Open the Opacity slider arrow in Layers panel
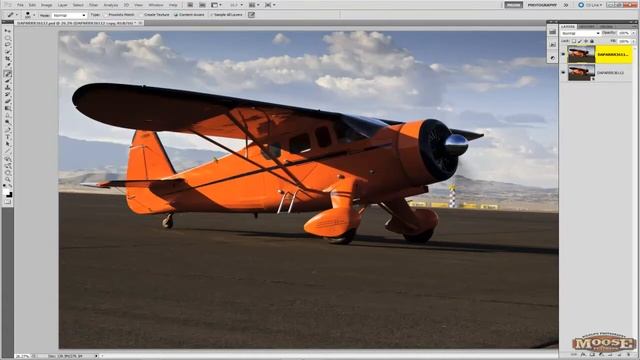 point(634,33)
